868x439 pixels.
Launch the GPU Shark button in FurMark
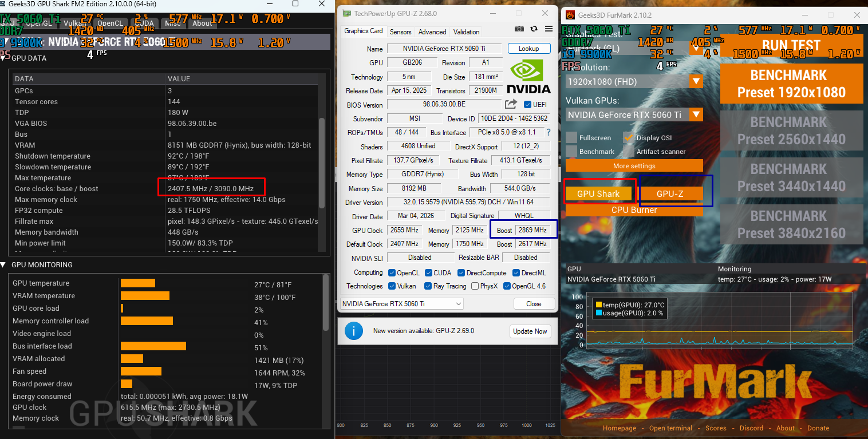598,194
